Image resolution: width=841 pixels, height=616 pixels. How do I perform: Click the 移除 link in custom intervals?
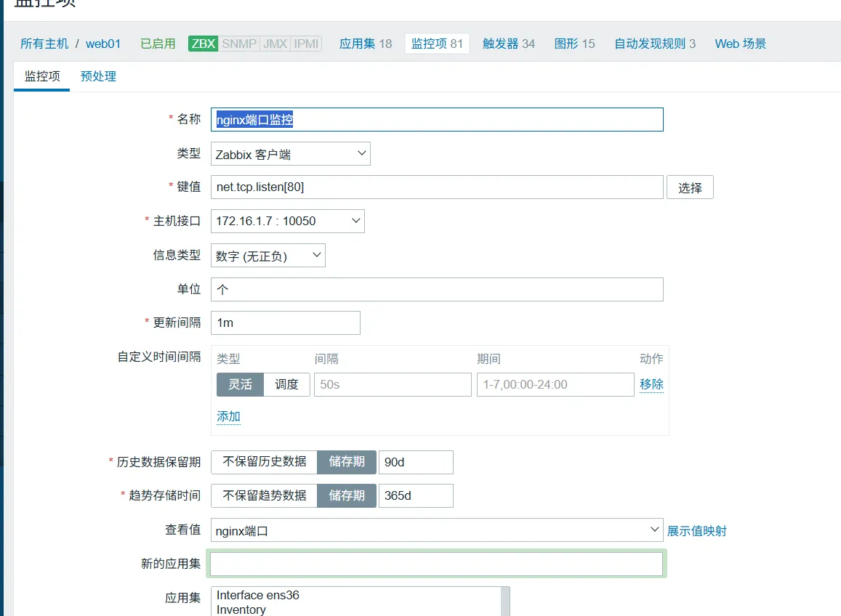pyautogui.click(x=651, y=384)
